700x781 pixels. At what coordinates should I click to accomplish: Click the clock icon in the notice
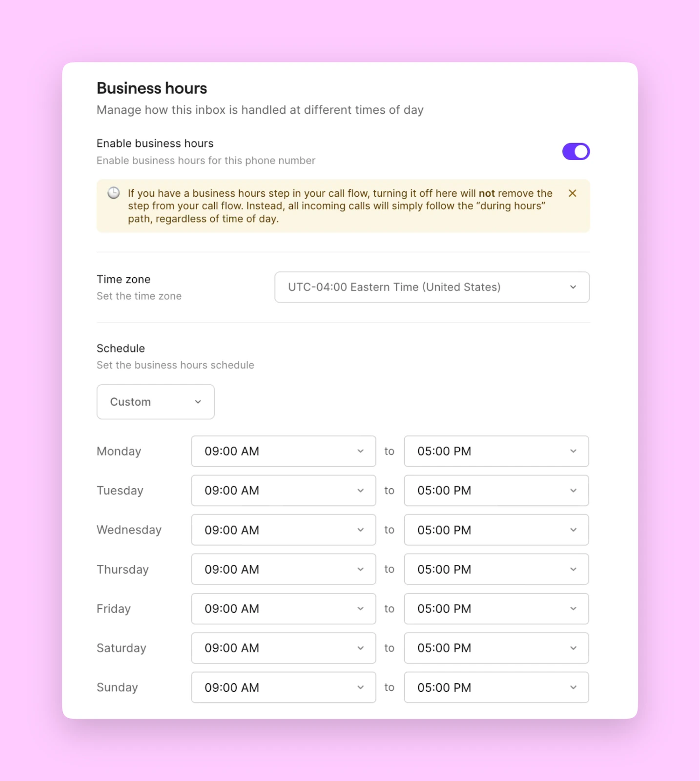[x=114, y=193]
